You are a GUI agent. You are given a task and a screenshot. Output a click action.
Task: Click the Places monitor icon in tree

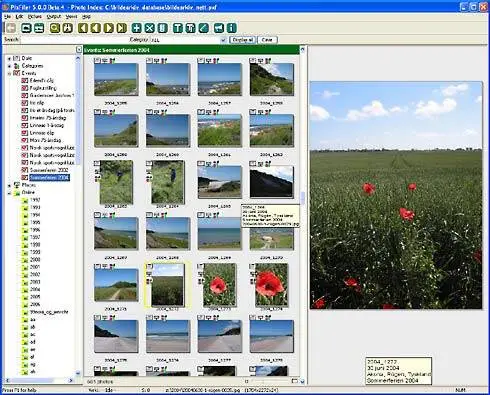pyautogui.click(x=16, y=185)
